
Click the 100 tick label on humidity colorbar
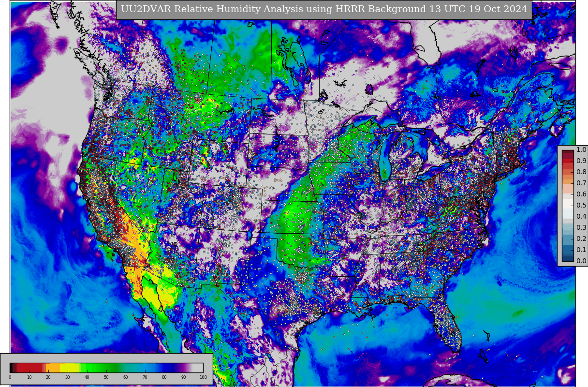[203, 377]
